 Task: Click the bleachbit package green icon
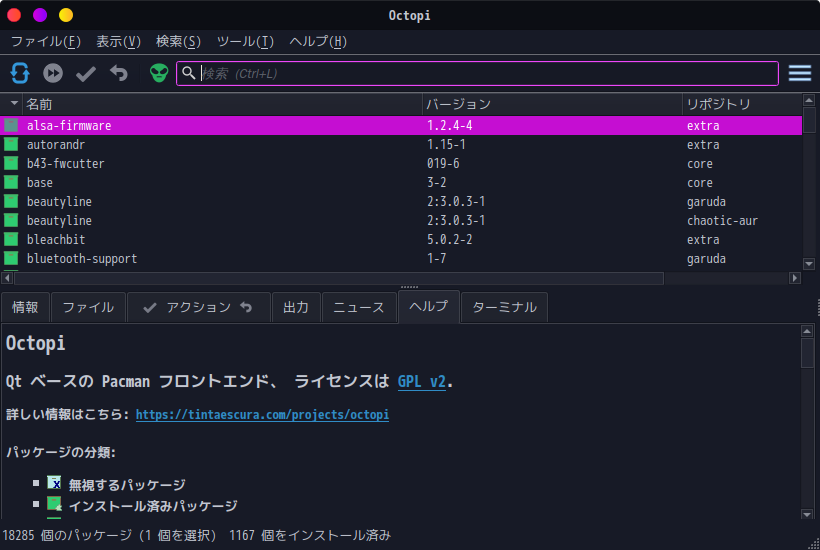coord(11,239)
